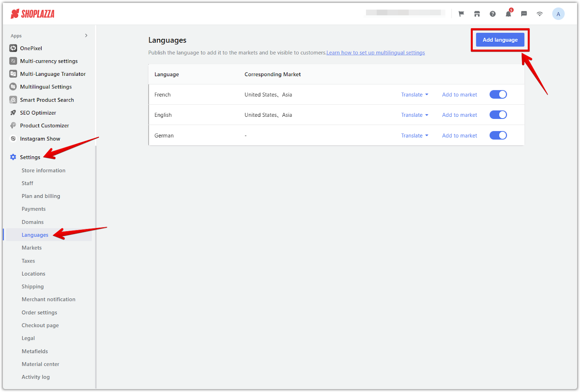Screen dimensions: 580x392
Task: Click the OnePixel app icon
Action: 13,48
